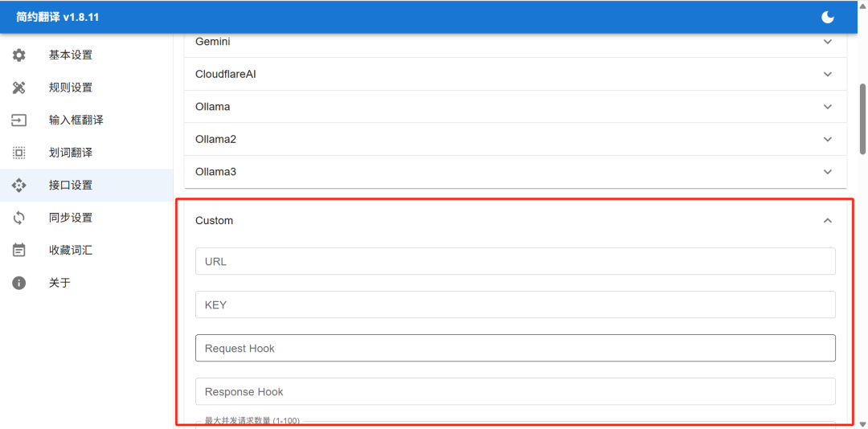Toggle dark mode with the moon icon
Viewport: 868px width, 429px height.
click(x=827, y=17)
